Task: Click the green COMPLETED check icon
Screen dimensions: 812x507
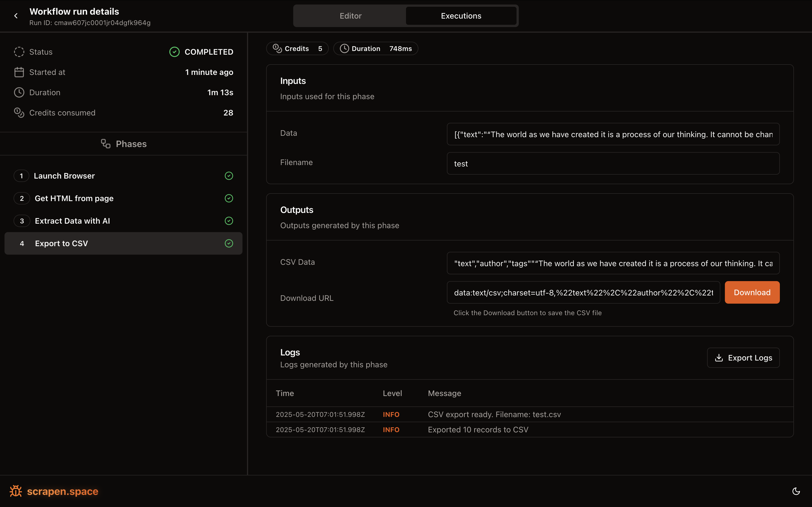Action: [x=175, y=52]
